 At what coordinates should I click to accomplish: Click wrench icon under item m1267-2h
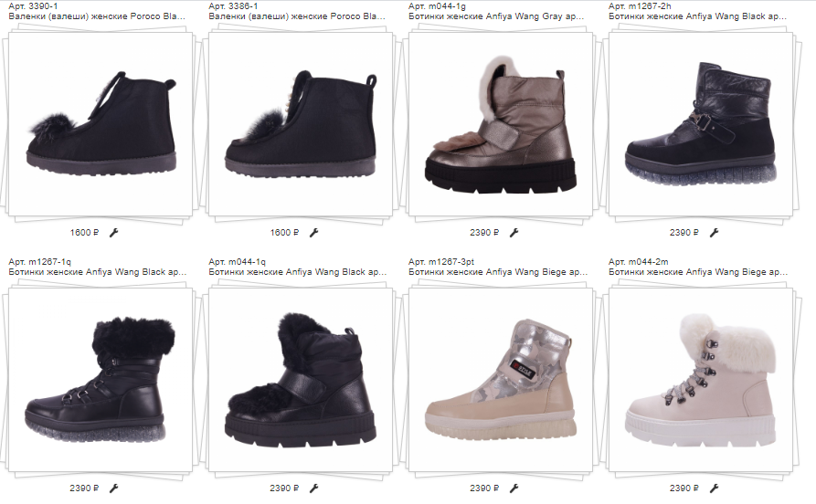point(714,233)
